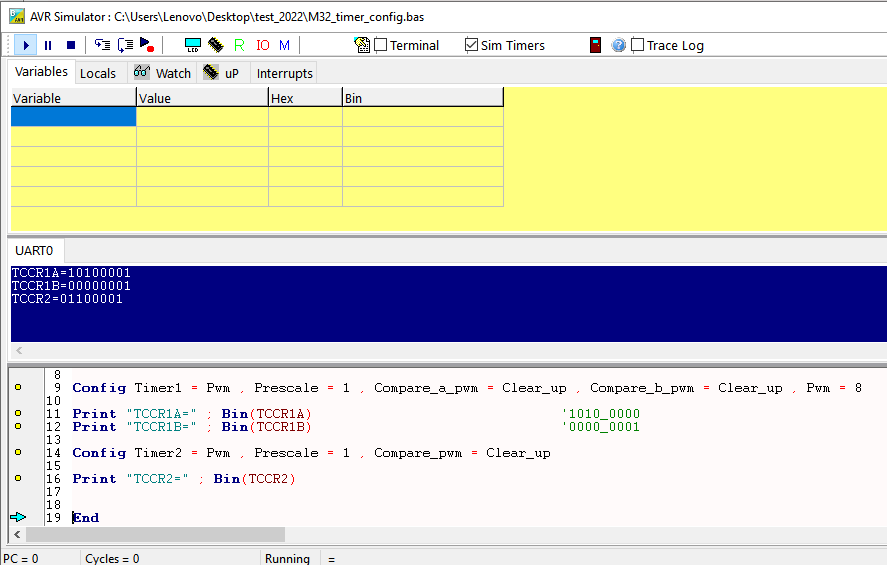Click the Value column header
The image size is (887, 565).
[x=202, y=98]
